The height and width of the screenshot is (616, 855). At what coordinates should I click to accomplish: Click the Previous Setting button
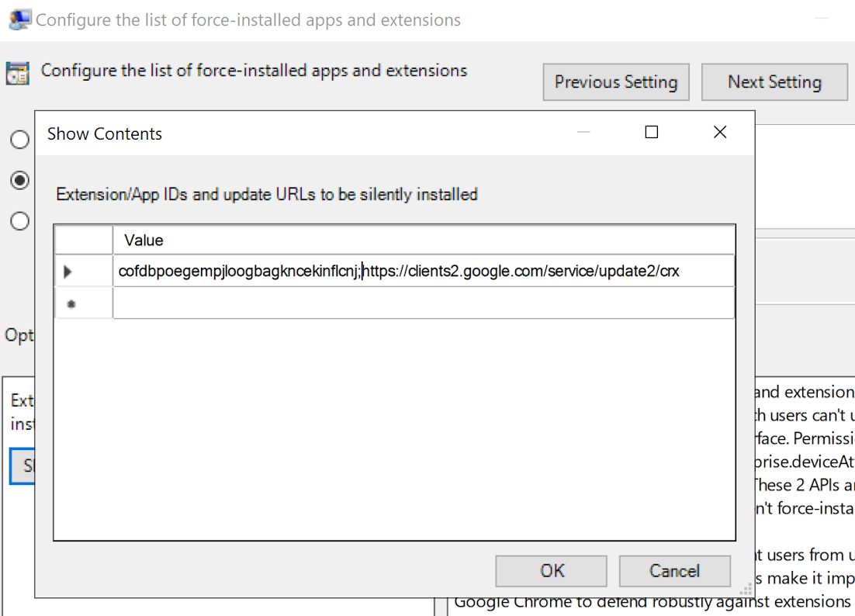point(615,81)
